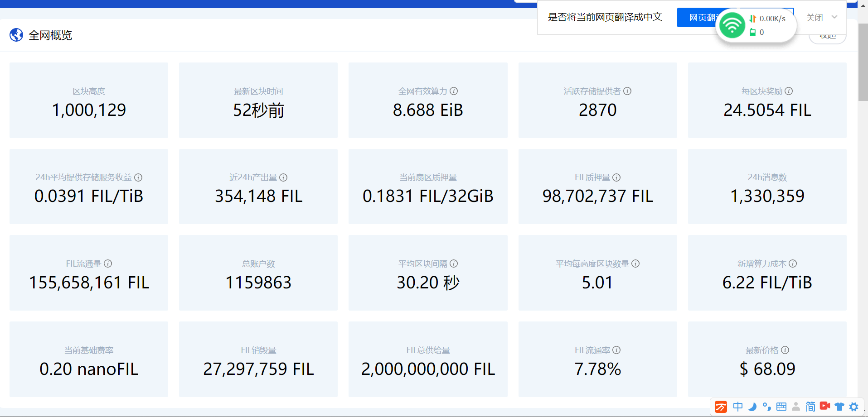The width and height of the screenshot is (868, 417).
Task: Click the value 6.22 FIL/TiB
Action: click(x=767, y=283)
